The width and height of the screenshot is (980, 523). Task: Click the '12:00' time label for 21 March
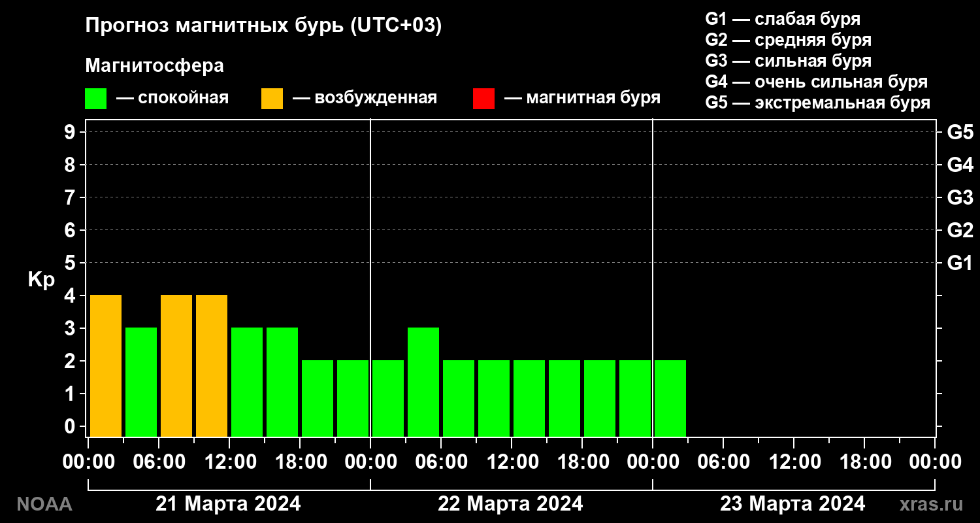click(229, 462)
